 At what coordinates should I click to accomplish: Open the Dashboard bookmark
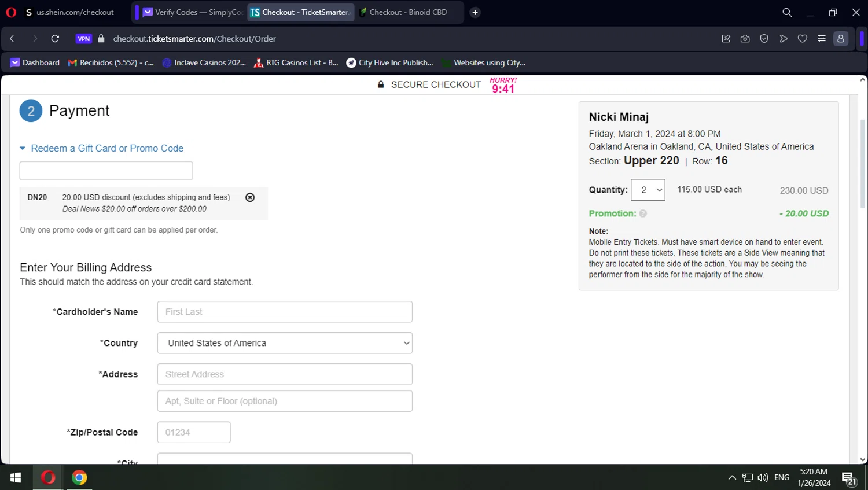[x=35, y=62]
